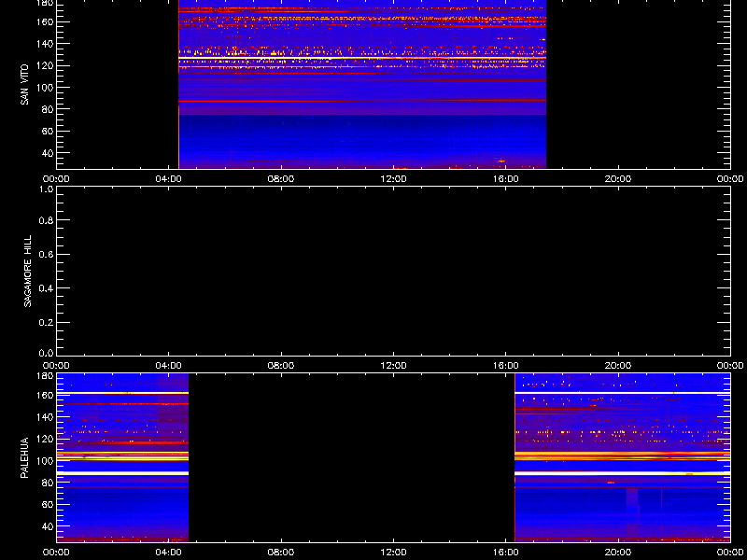Click 16:00 tick label on Palehua time axis
Image resolution: width=747 pixels, height=560 pixels.
click(506, 553)
